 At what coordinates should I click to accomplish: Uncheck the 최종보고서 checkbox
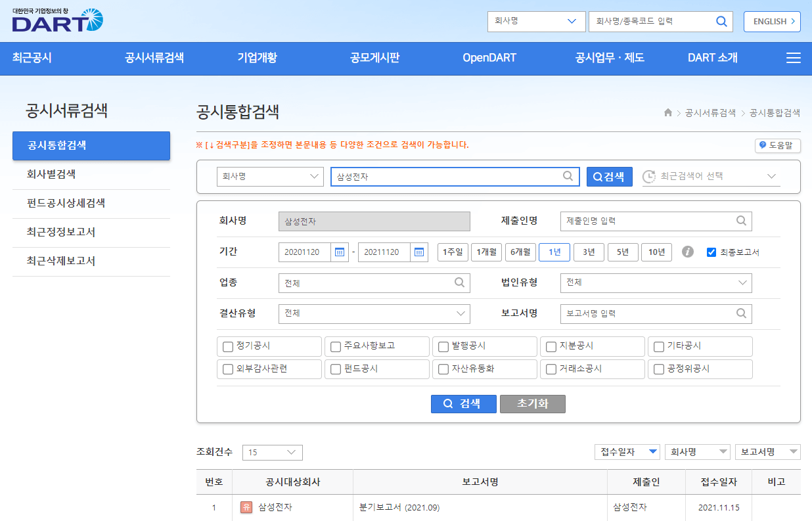click(711, 252)
